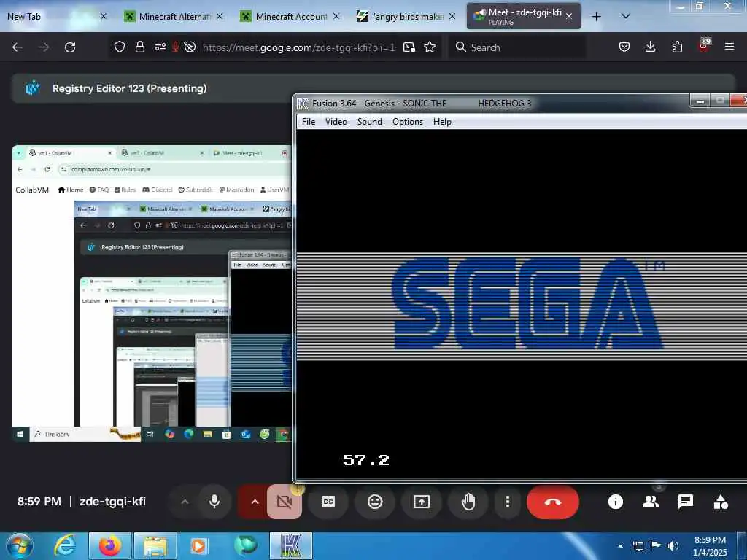The height and width of the screenshot is (560, 747).
Task: Show hidden tray icons arrow
Action: [620, 546]
